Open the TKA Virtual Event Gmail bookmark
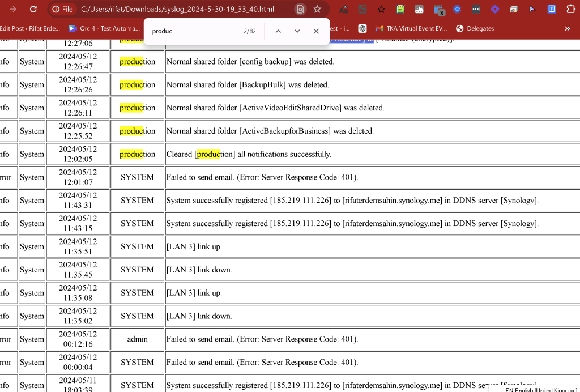This screenshot has width=580, height=392. point(411,28)
